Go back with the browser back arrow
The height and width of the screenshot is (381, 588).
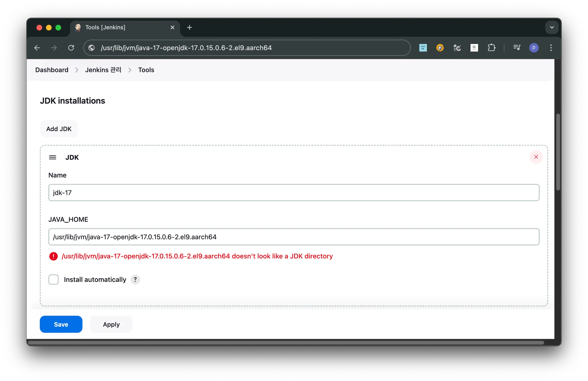click(37, 48)
